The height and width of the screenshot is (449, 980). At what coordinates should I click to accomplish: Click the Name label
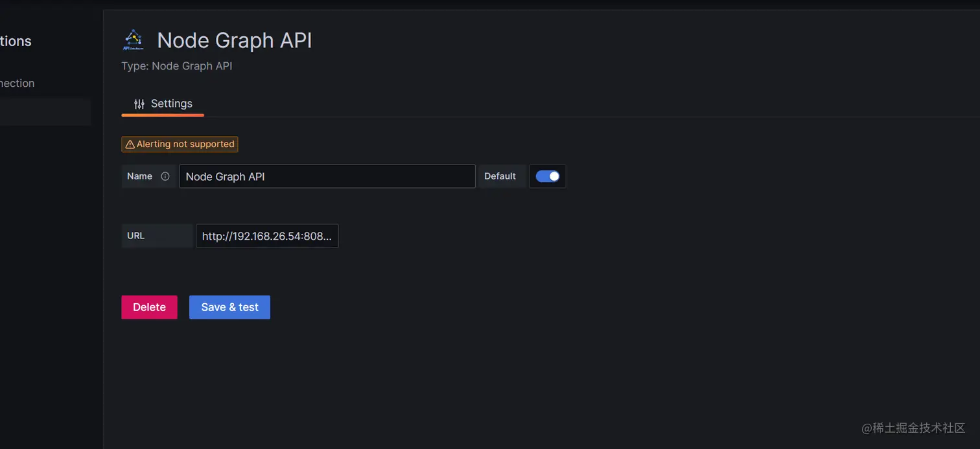click(139, 176)
